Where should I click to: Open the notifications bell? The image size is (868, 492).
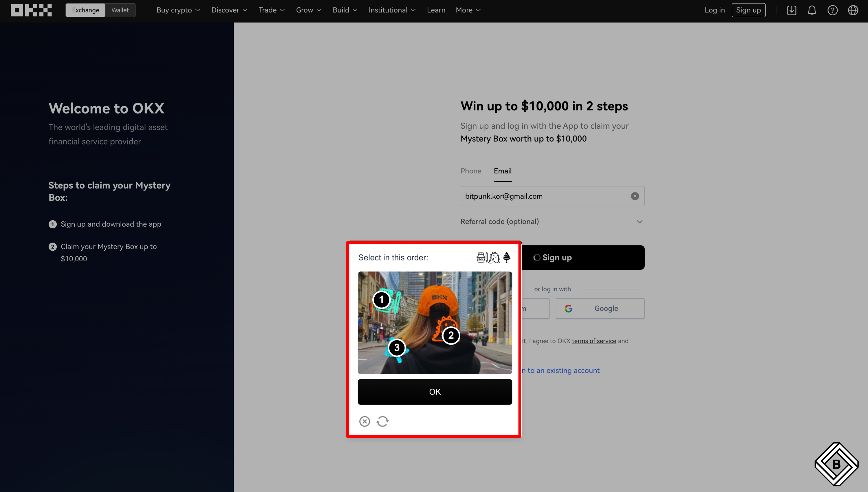(812, 10)
